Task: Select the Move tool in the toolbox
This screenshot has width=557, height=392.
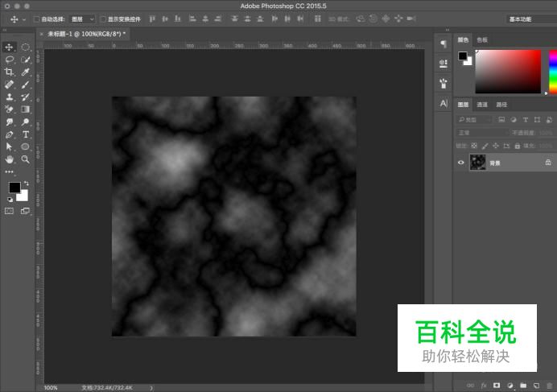Action: [x=9, y=47]
